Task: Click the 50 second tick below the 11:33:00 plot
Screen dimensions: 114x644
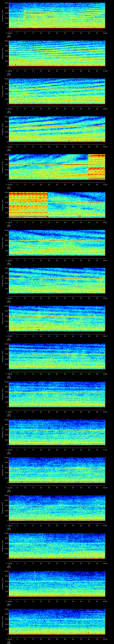Action: click(x=89, y=184)
